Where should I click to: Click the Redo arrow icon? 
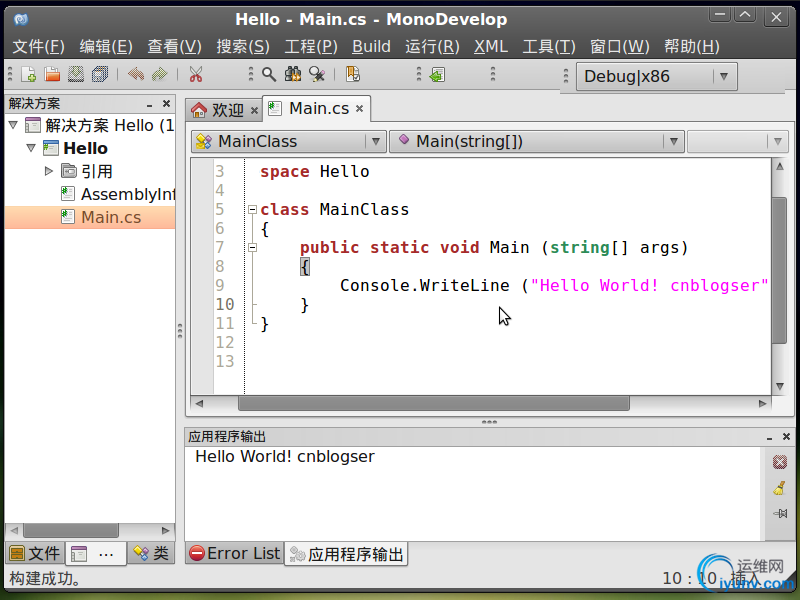[160, 74]
